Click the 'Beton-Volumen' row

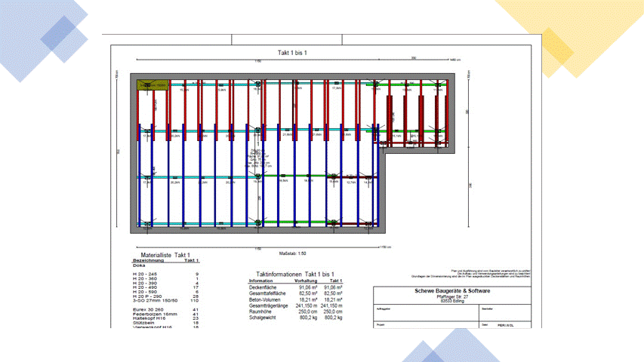click(266, 299)
